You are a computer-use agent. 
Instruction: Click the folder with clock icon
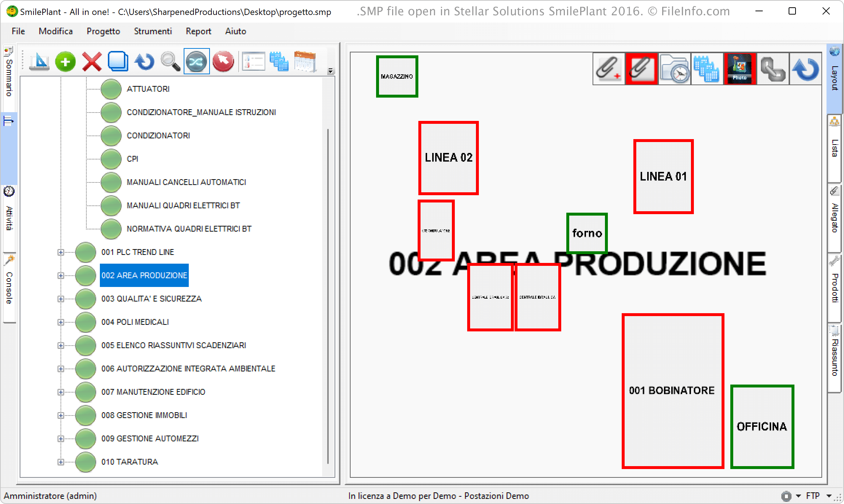coord(674,69)
